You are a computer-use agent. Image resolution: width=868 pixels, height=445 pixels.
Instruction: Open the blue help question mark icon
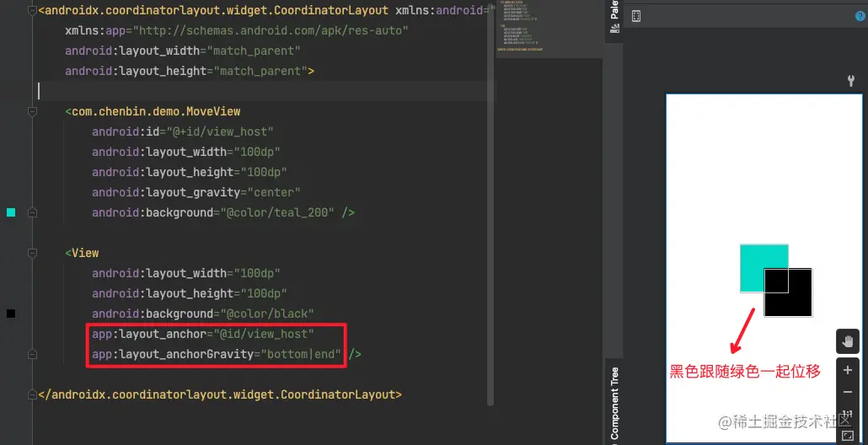tap(860, 16)
